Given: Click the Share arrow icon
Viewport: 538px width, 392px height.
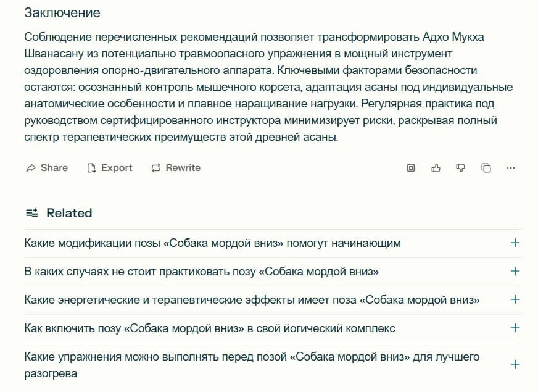Looking at the screenshot, I should click(30, 168).
